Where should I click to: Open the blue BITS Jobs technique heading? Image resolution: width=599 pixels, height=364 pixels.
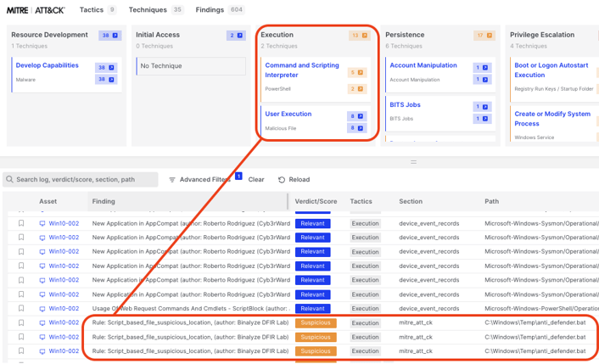click(405, 104)
